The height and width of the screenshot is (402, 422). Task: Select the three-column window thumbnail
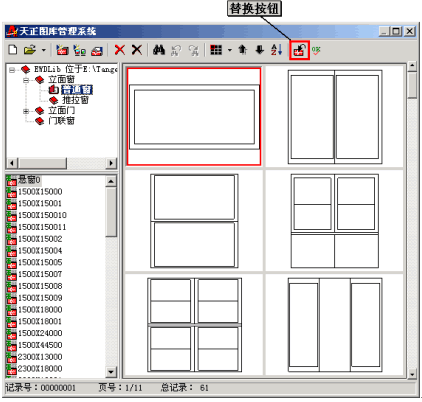pos(335,325)
